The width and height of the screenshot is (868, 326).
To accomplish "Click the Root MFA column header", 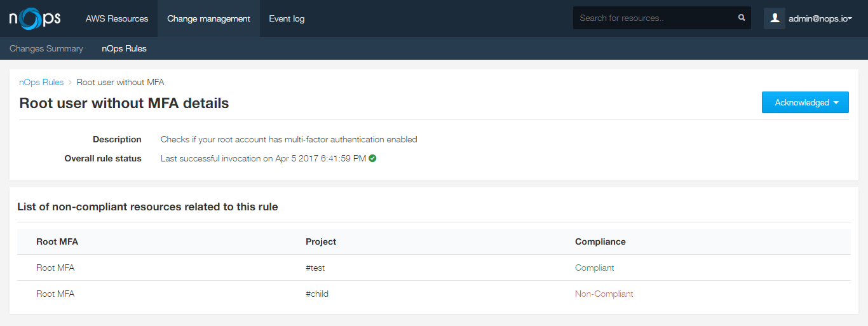I will pos(57,241).
